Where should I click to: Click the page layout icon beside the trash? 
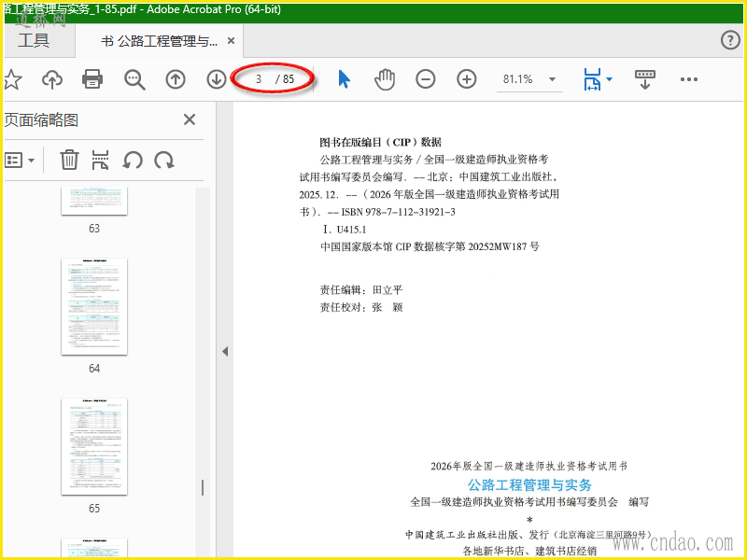click(101, 160)
